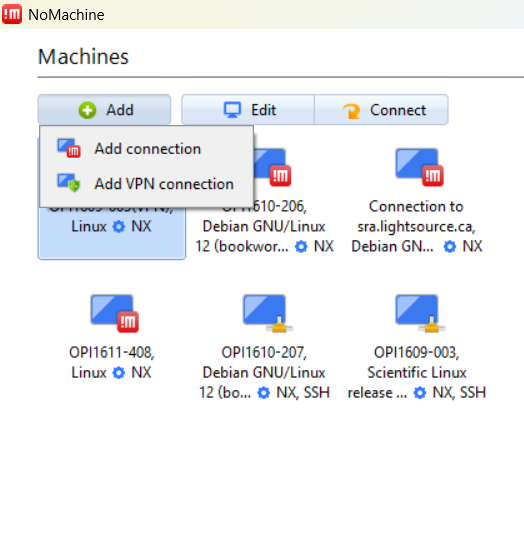Click the Add connection monitor icon
This screenshot has width=524, height=548.
point(69,148)
